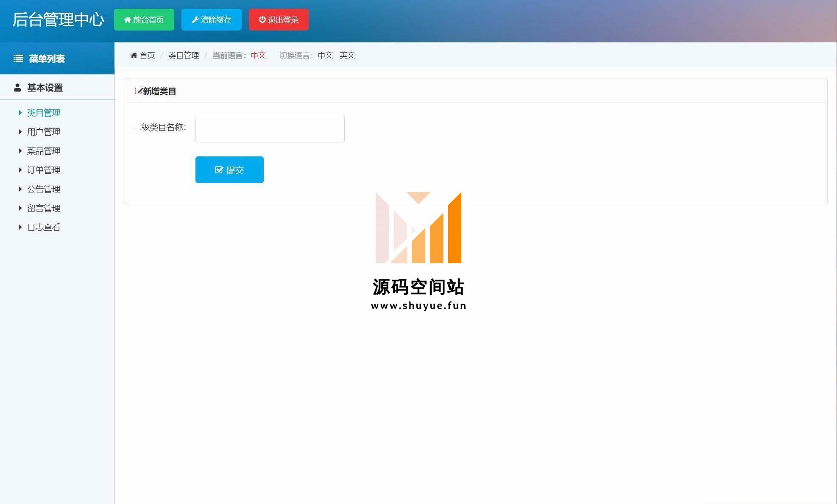The image size is (837, 504).
Task: Expand arrow next to 日志查看
Action: pyautogui.click(x=20, y=227)
